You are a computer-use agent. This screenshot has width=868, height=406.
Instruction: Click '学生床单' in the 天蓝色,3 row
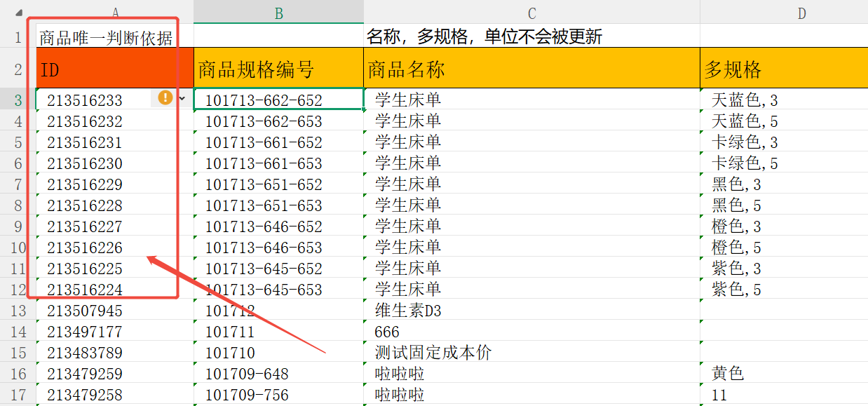pos(408,100)
